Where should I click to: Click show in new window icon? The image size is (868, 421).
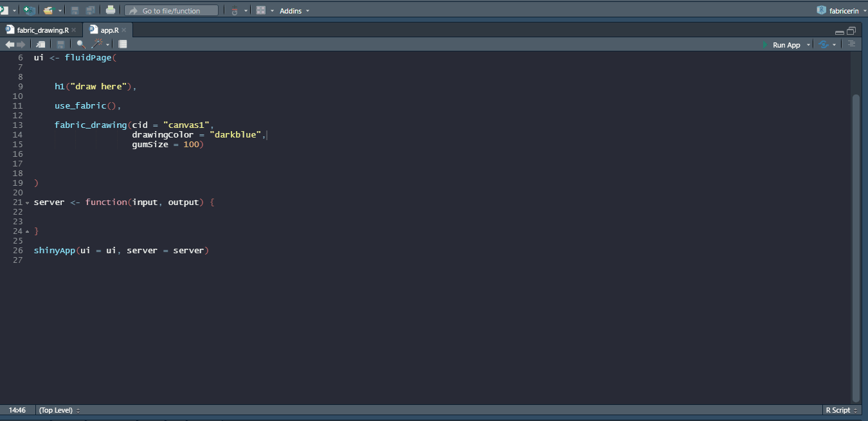click(41, 44)
